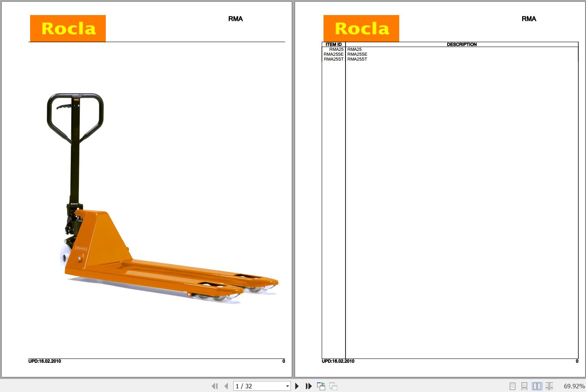The width and height of the screenshot is (586, 392).
Task: Enable continuous scrolling layout
Action: pyautogui.click(x=525, y=386)
